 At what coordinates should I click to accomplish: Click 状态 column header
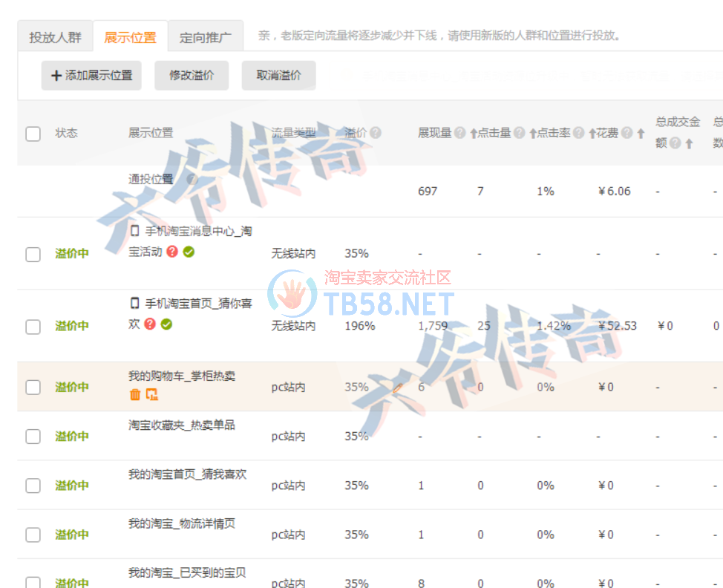tap(66, 133)
